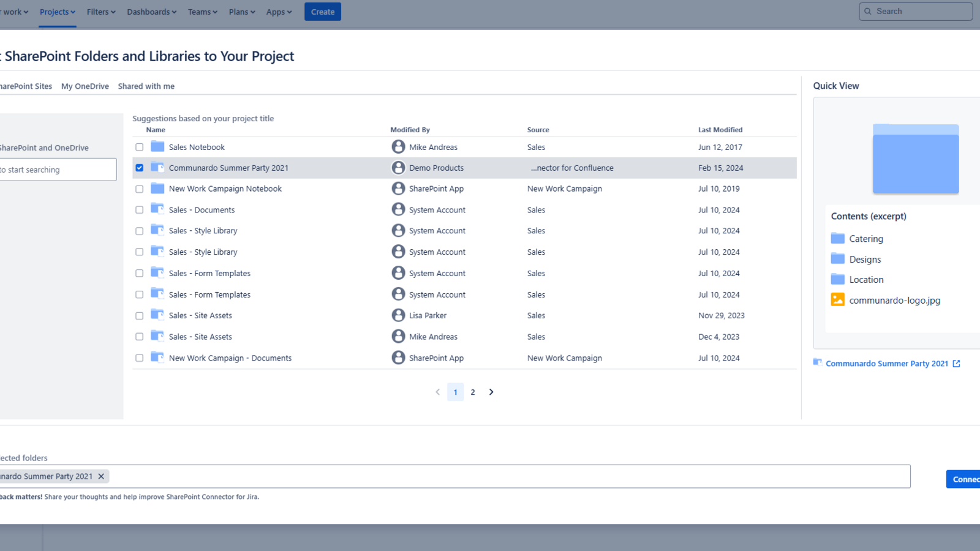980x551 pixels.
Task: Select the Sales - Documents row name
Action: point(202,210)
